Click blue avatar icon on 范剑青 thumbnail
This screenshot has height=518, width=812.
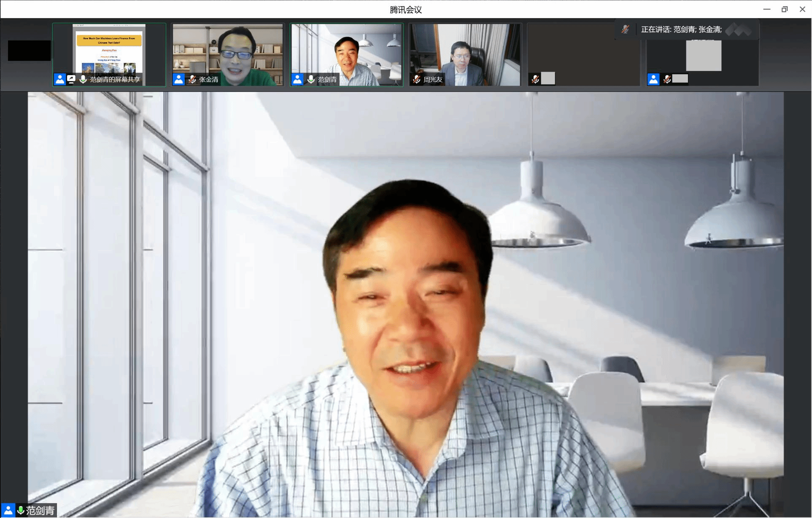(297, 79)
